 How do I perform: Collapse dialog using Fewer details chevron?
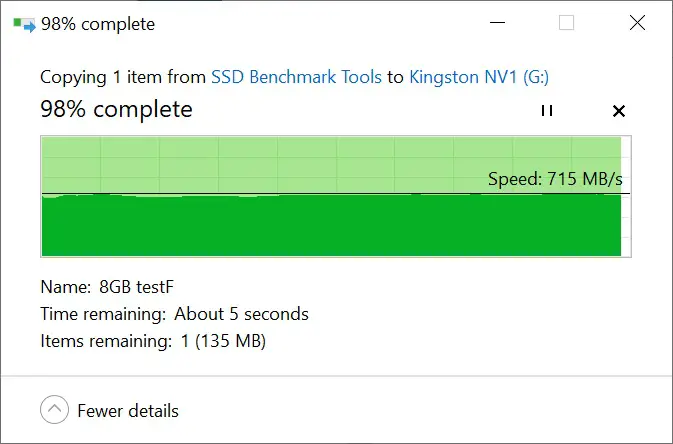(x=55, y=410)
